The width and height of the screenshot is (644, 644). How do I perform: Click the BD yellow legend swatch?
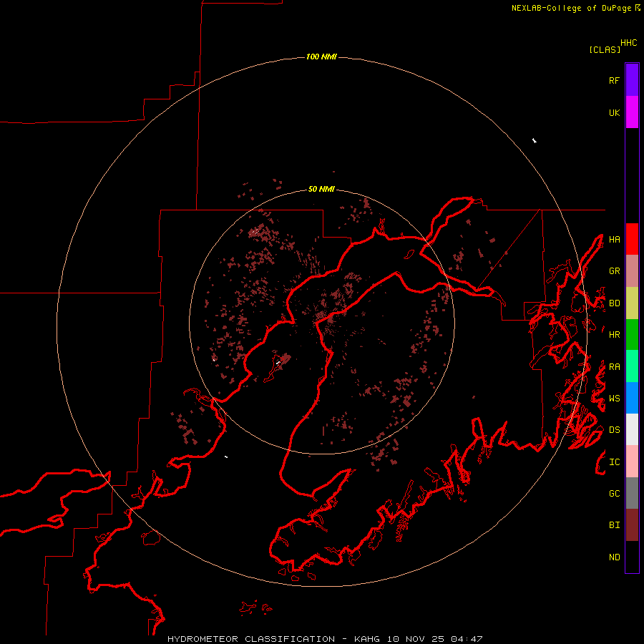[632, 303]
